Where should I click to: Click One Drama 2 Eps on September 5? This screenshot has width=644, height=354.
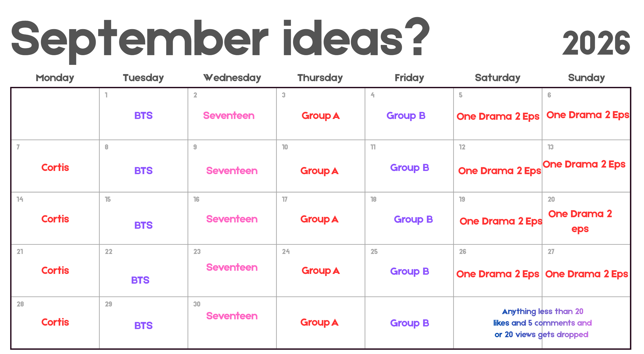click(x=498, y=117)
